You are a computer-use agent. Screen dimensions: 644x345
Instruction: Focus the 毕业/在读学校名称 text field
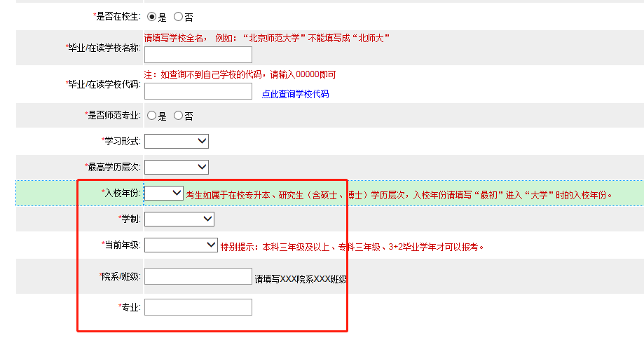198,55
